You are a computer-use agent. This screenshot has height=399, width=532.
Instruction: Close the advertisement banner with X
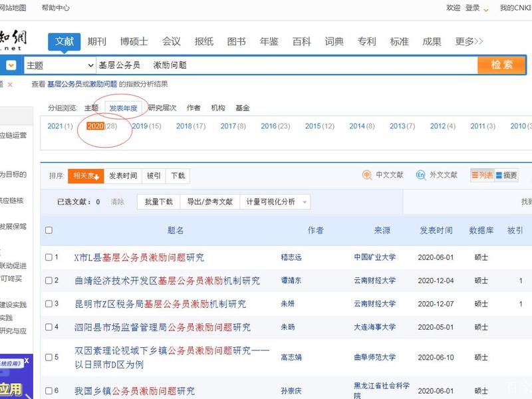(x=27, y=360)
